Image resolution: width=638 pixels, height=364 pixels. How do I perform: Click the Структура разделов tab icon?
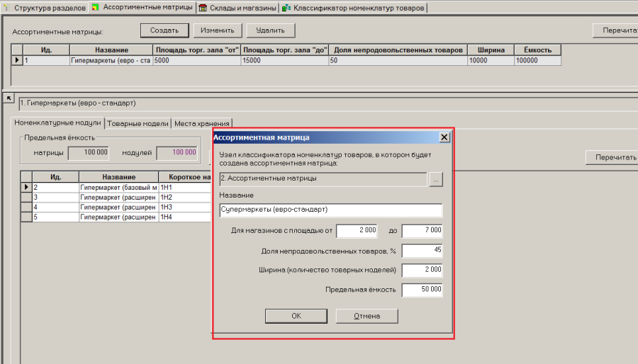click(7, 8)
